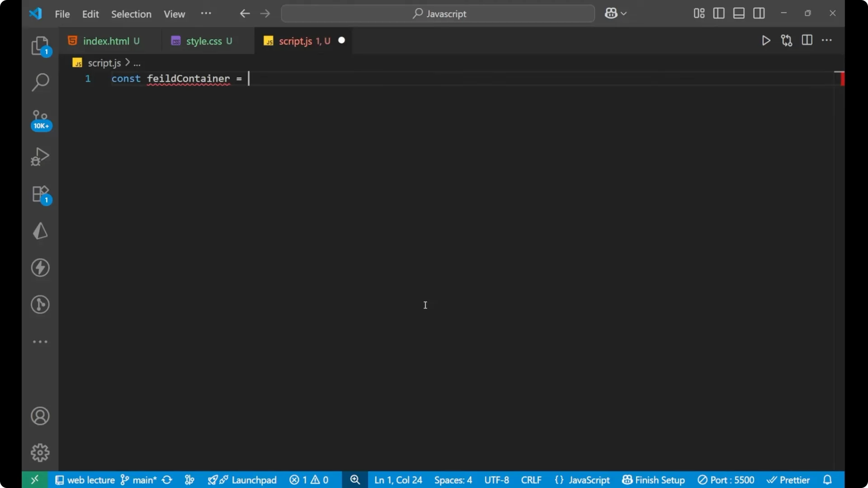Open editor actions ellipsis menu

click(x=827, y=40)
